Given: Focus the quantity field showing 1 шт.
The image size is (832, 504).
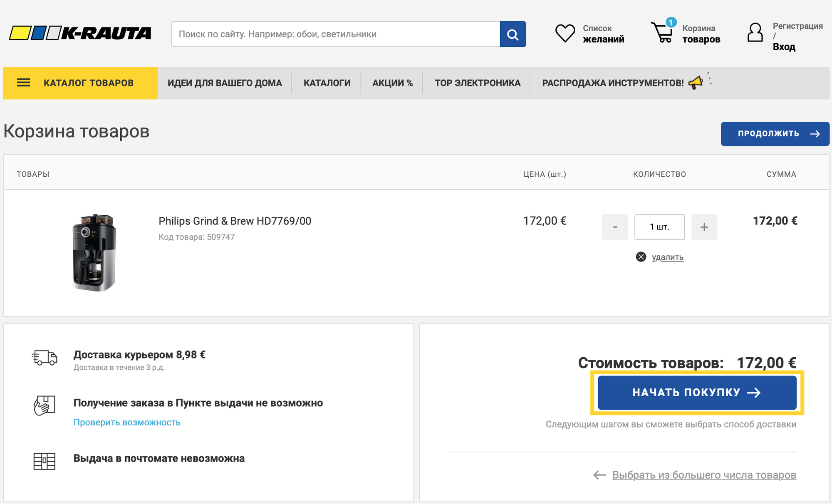Looking at the screenshot, I should (x=659, y=227).
